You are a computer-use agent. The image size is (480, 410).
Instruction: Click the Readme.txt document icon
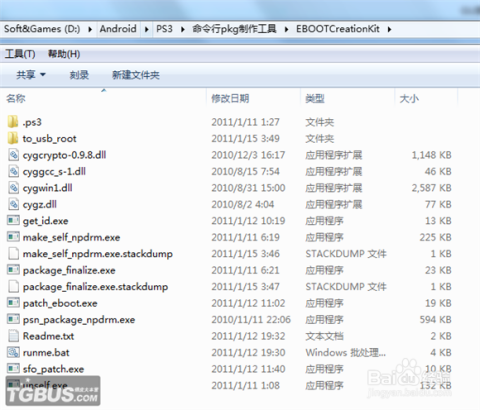[13, 336]
